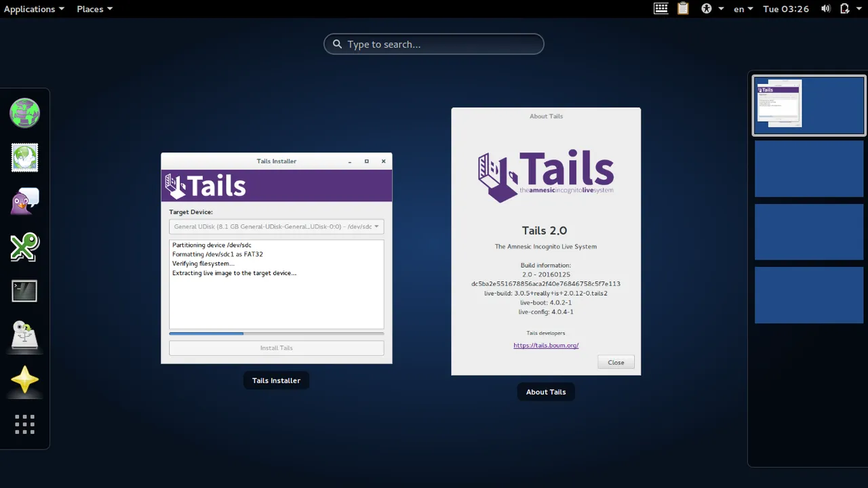Open Pidgin messenger from the dash
The image size is (868, 488).
24,202
